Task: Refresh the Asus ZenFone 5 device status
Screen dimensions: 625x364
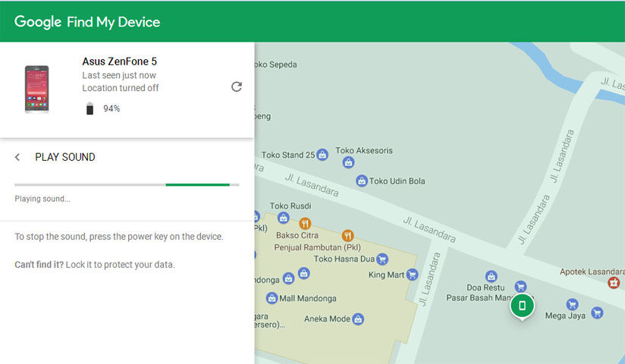Action: click(x=237, y=86)
